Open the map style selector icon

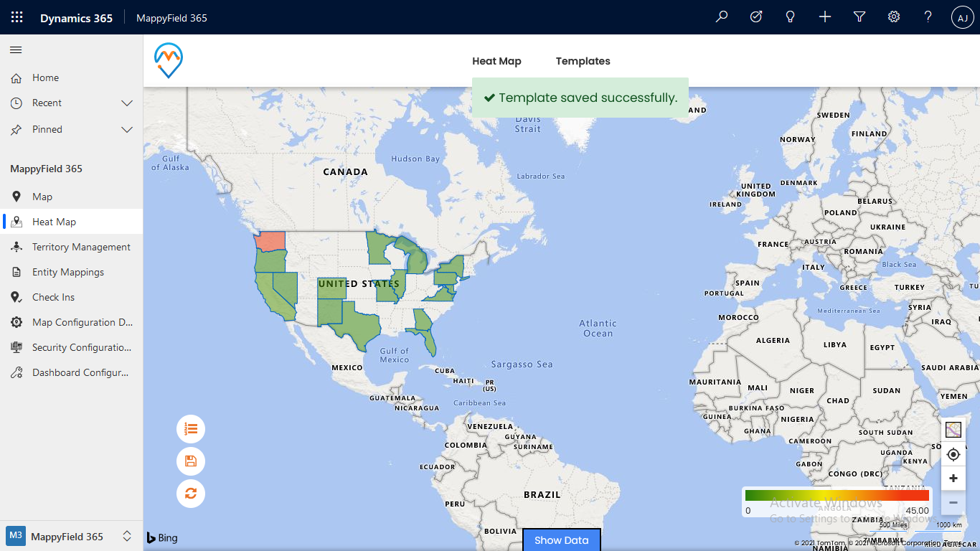point(953,430)
